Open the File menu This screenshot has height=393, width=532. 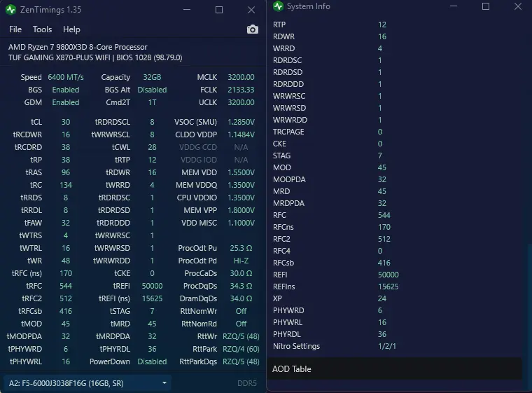15,29
